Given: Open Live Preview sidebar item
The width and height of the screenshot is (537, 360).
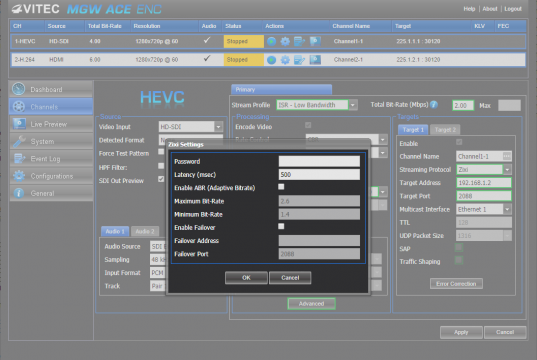Looking at the screenshot, I should 51,124.
